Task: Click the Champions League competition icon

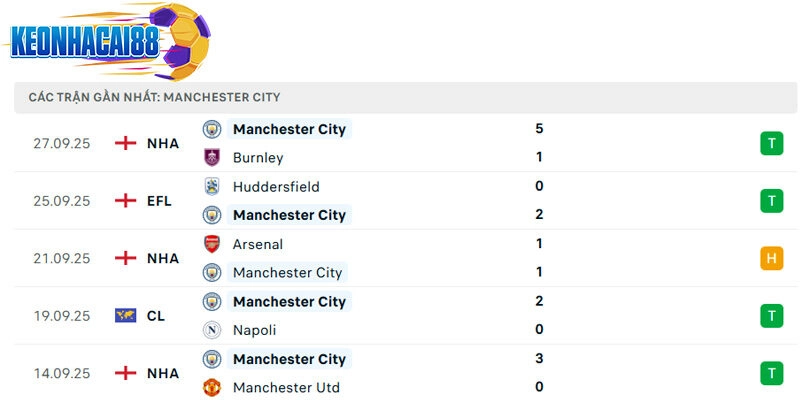Action: tap(126, 316)
